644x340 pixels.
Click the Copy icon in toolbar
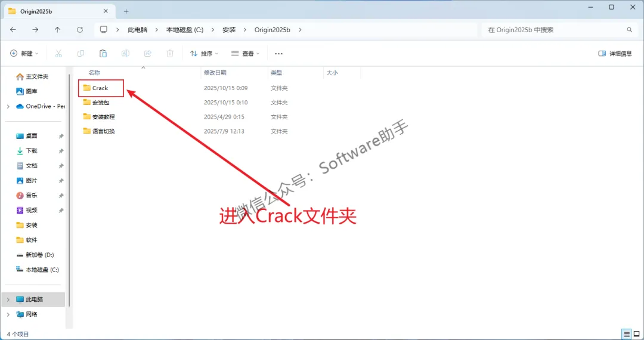click(81, 53)
